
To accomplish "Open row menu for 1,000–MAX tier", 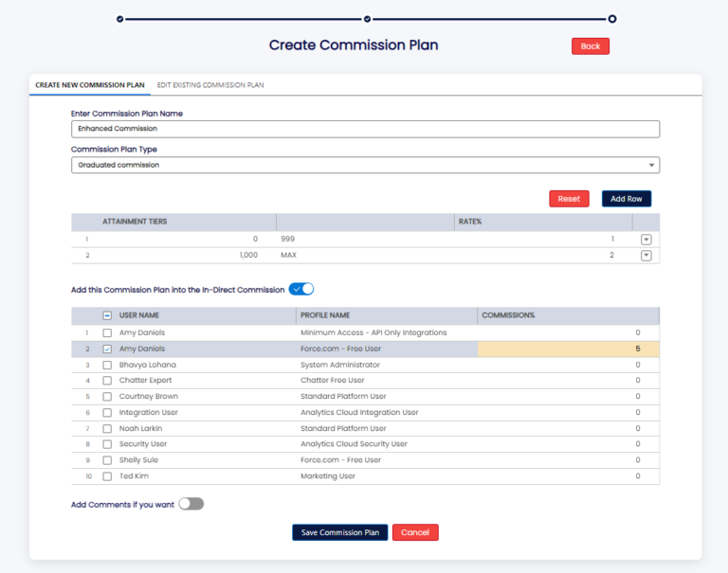I will click(x=646, y=256).
